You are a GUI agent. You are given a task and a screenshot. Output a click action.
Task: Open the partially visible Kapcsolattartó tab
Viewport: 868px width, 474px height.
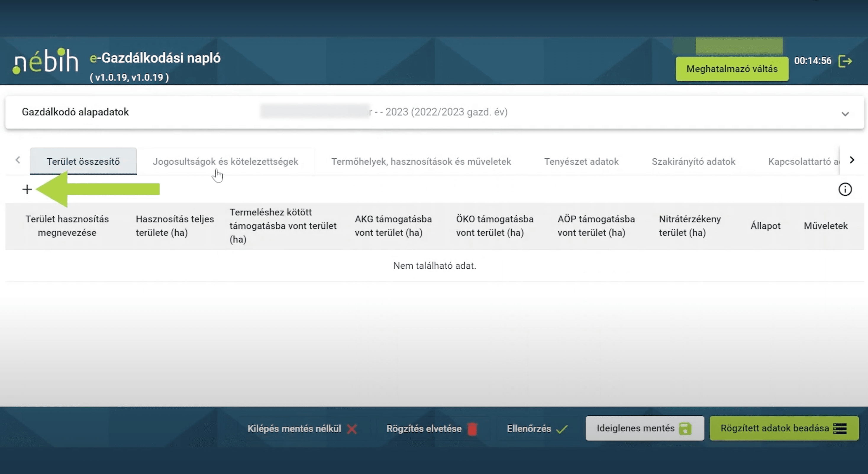803,162
